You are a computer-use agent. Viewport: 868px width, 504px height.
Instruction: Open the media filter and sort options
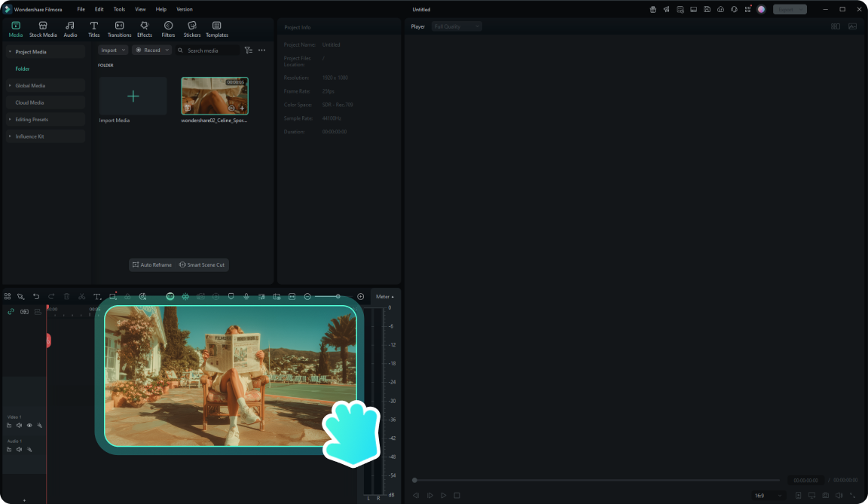pos(249,50)
